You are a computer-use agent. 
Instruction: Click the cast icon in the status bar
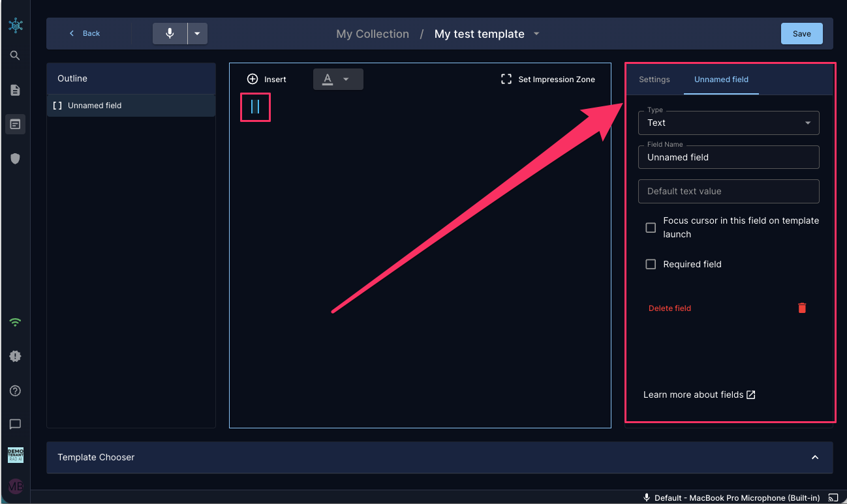pos(833,497)
